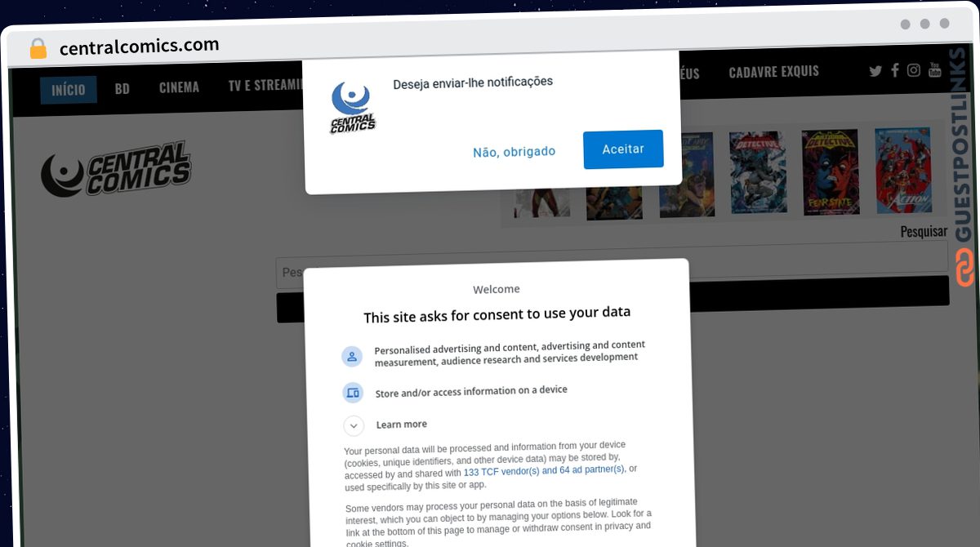This screenshot has height=547, width=980.
Task: Click Central Comics logo in notification popup
Action: pos(353,106)
